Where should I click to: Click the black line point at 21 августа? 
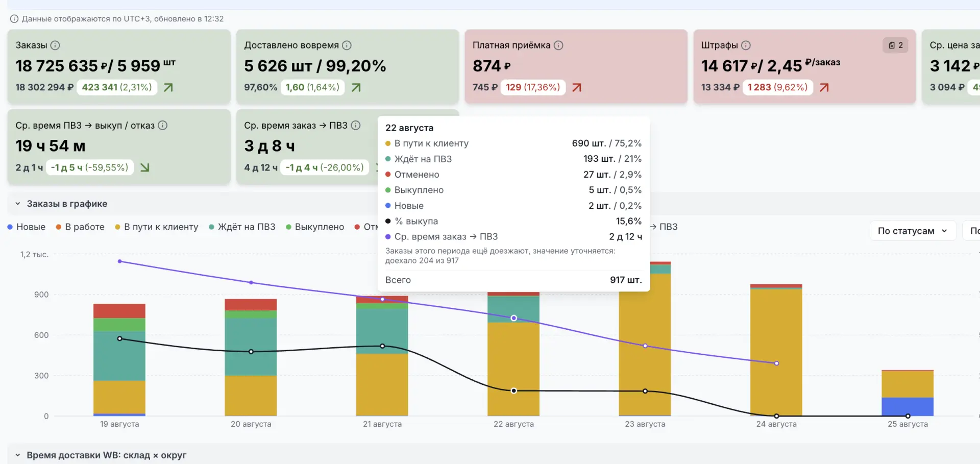click(382, 346)
